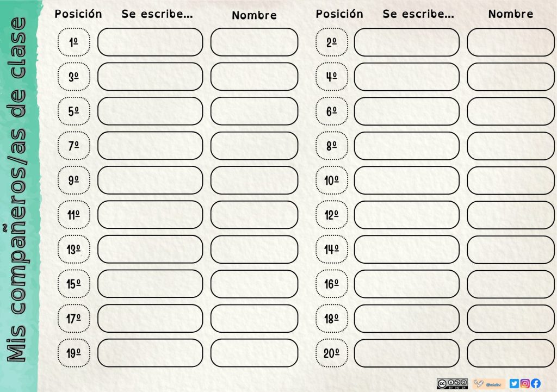Click the Nombre box for 2º
This screenshot has height=392, width=557.
coord(511,42)
